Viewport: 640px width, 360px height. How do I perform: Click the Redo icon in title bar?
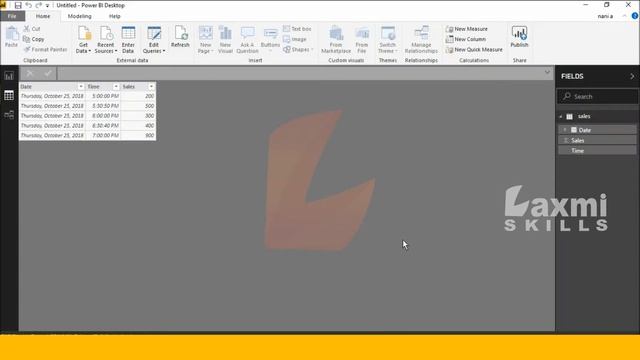click(39, 5)
